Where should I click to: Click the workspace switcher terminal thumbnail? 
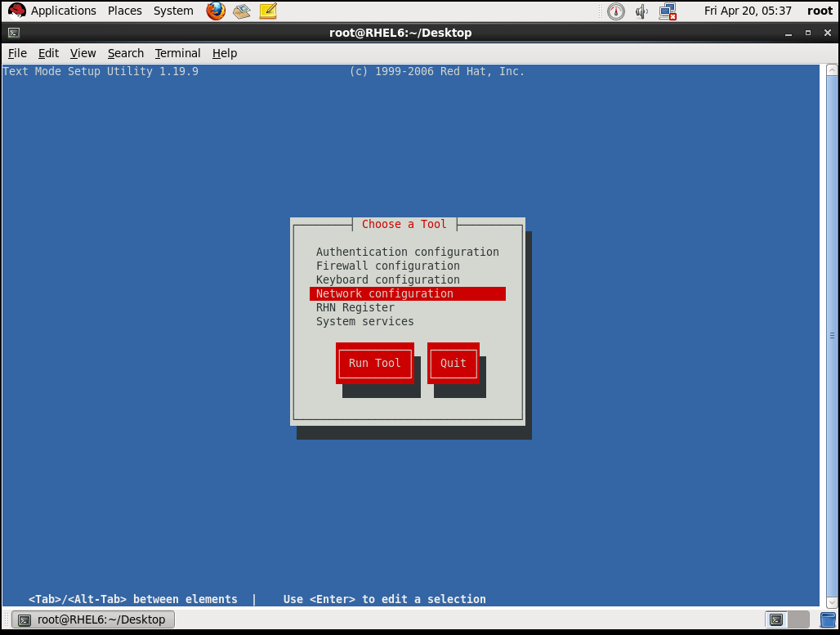pyautogui.click(x=776, y=620)
